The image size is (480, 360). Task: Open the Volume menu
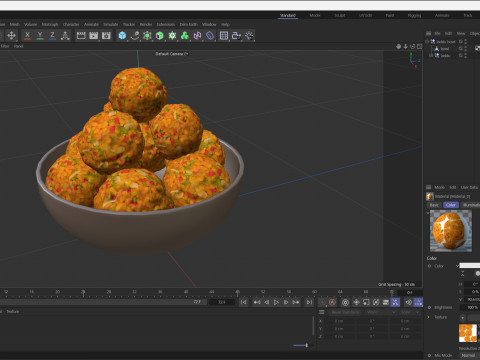(x=30, y=24)
